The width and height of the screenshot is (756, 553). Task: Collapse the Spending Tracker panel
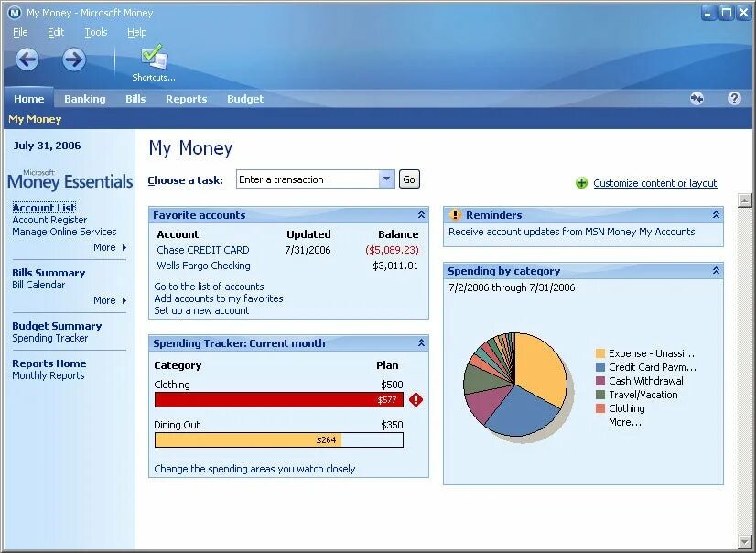(421, 343)
